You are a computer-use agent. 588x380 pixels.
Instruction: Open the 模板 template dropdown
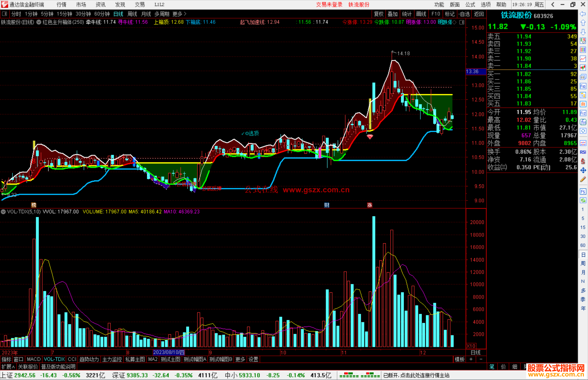pos(460,359)
